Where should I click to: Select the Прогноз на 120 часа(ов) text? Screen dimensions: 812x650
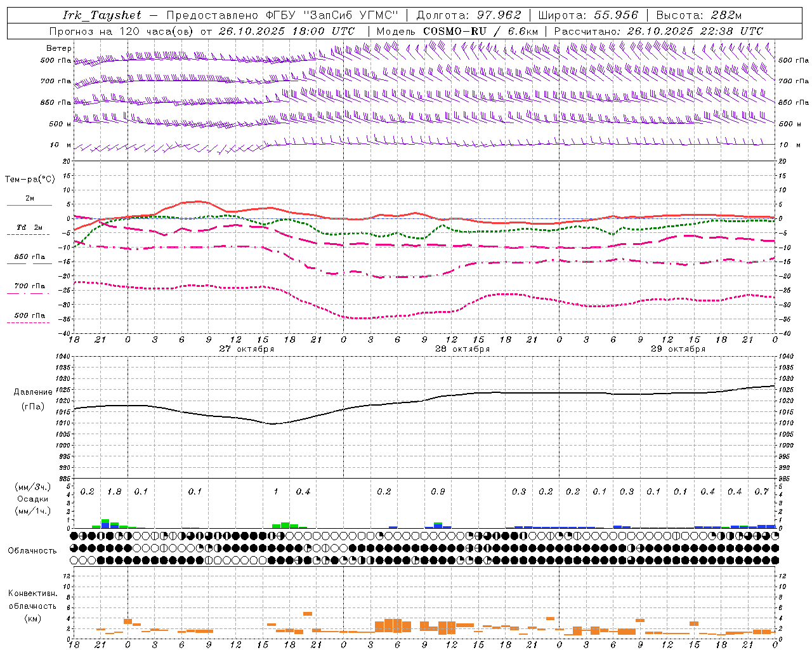pos(122,31)
